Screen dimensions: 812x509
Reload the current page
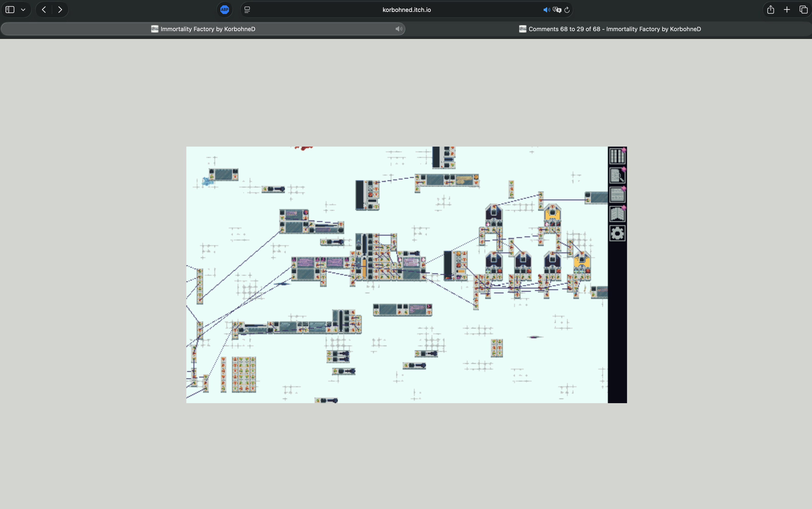tap(567, 10)
